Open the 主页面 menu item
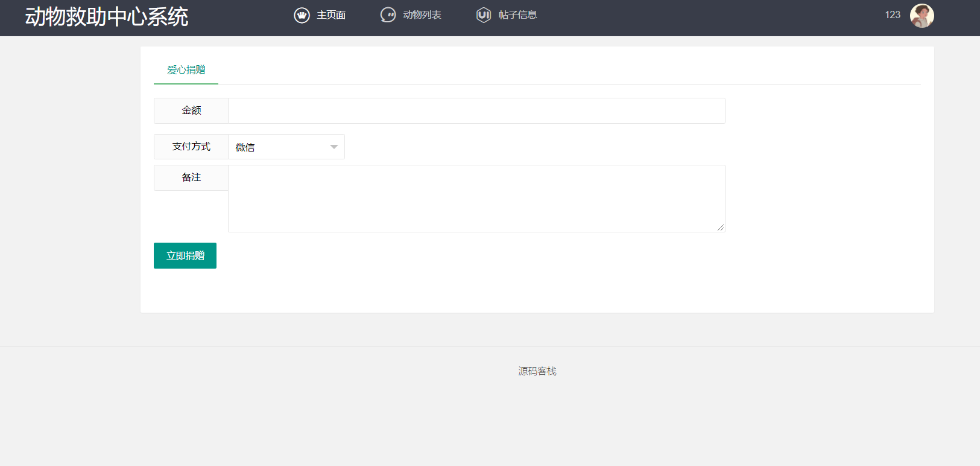Screen dimensions: 980x466 pyautogui.click(x=331, y=15)
